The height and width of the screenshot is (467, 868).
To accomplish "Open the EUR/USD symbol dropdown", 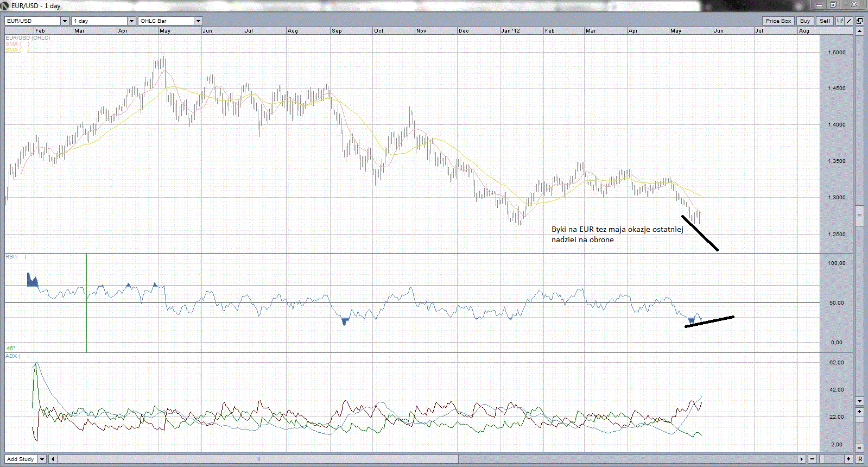I will pos(65,21).
